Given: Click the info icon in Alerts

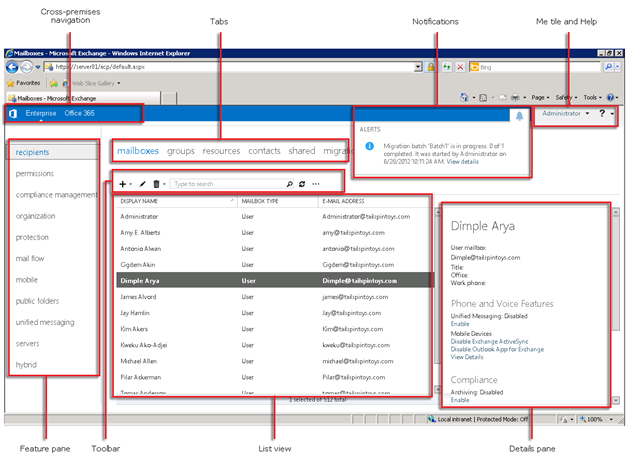Looking at the screenshot, I should click(370, 146).
